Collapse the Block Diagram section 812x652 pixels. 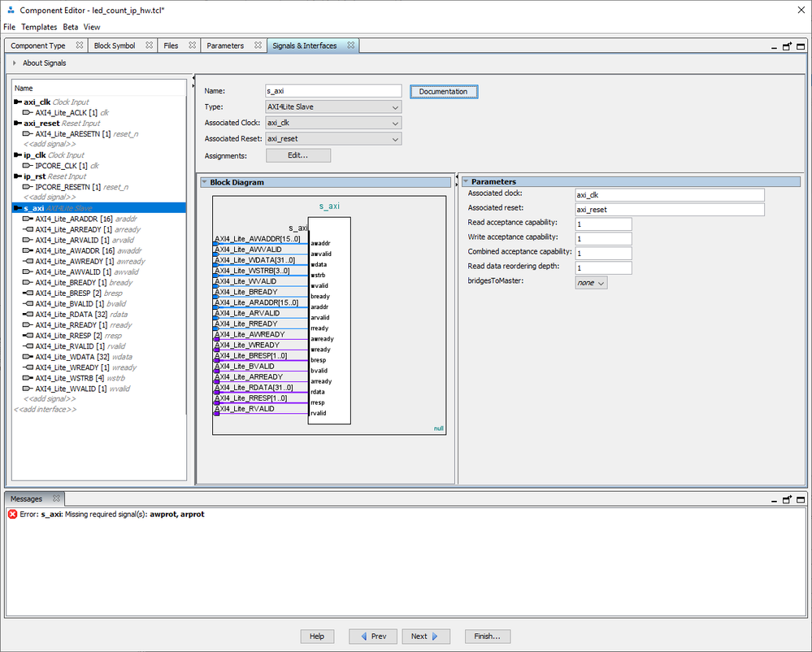tap(204, 183)
